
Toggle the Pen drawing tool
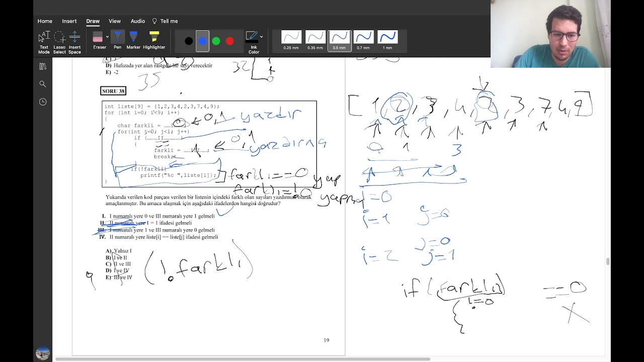pos(117,41)
